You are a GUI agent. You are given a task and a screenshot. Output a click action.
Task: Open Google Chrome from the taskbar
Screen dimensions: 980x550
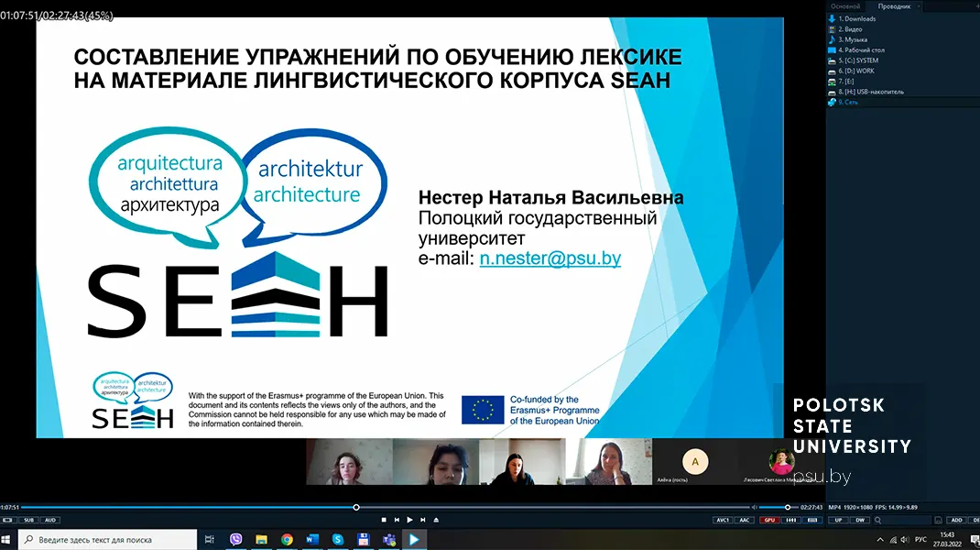click(x=287, y=539)
